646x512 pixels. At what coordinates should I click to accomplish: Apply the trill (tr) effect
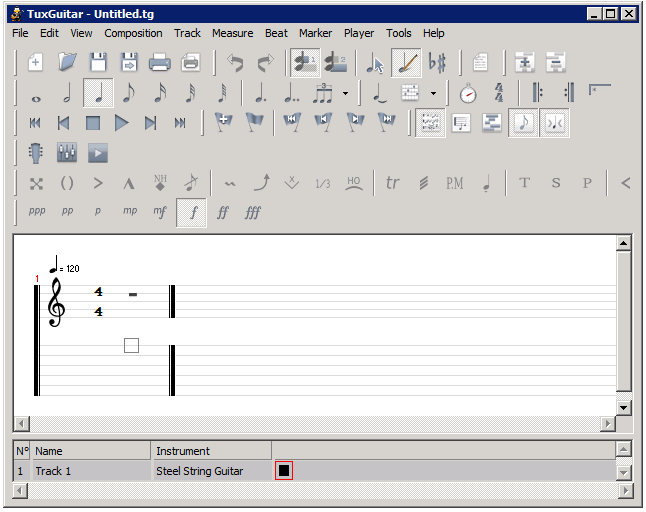click(x=393, y=184)
